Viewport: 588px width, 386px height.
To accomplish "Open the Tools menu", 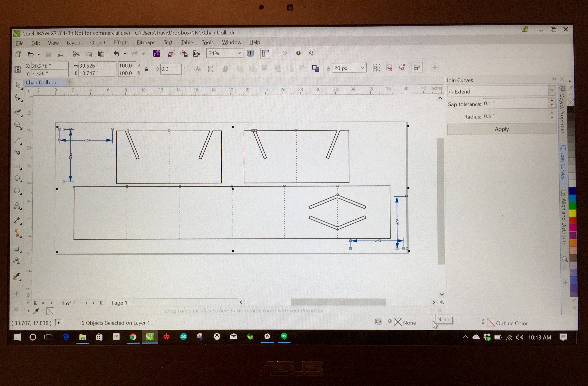I will point(208,42).
